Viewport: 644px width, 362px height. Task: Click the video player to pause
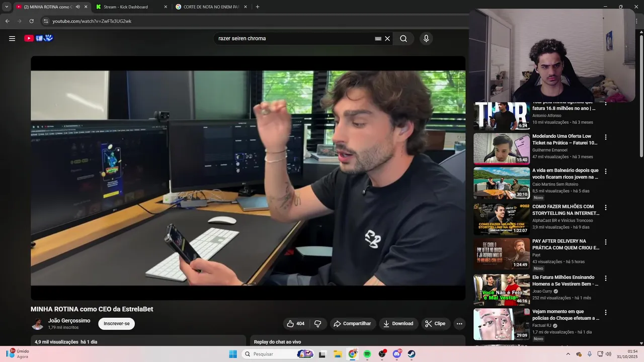(x=248, y=178)
